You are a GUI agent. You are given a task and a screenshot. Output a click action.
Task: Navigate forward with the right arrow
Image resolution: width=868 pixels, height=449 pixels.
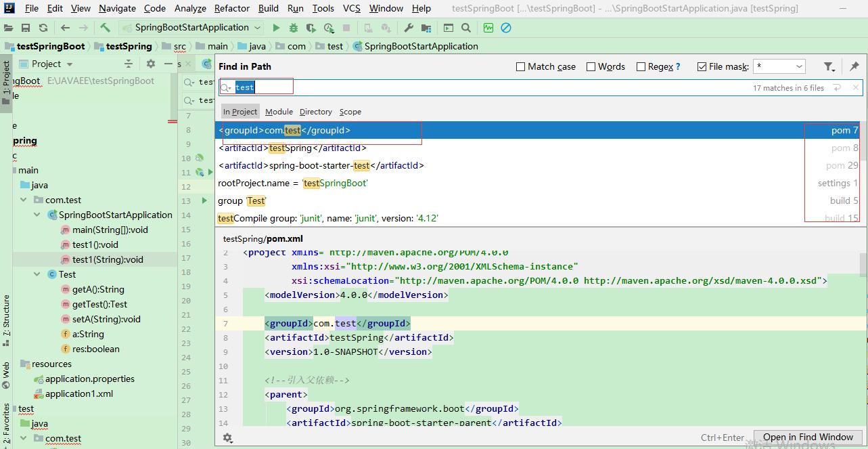click(83, 28)
